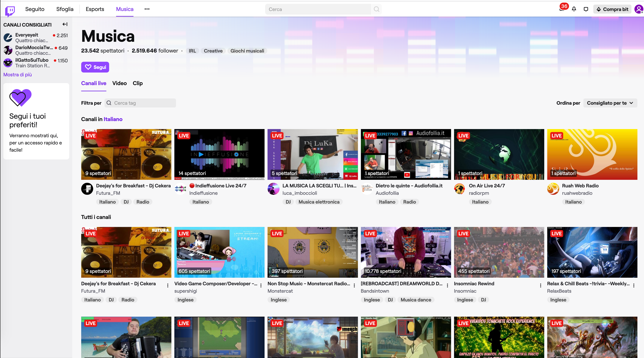Viewport: 644px width, 358px height.
Task: Click the Creative category tag
Action: point(213,51)
